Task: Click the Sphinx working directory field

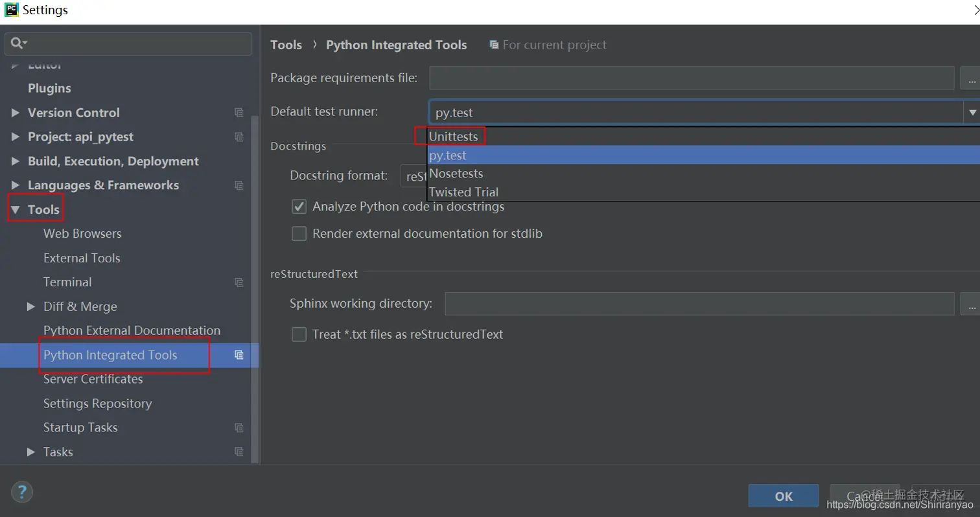Action: 699,303
